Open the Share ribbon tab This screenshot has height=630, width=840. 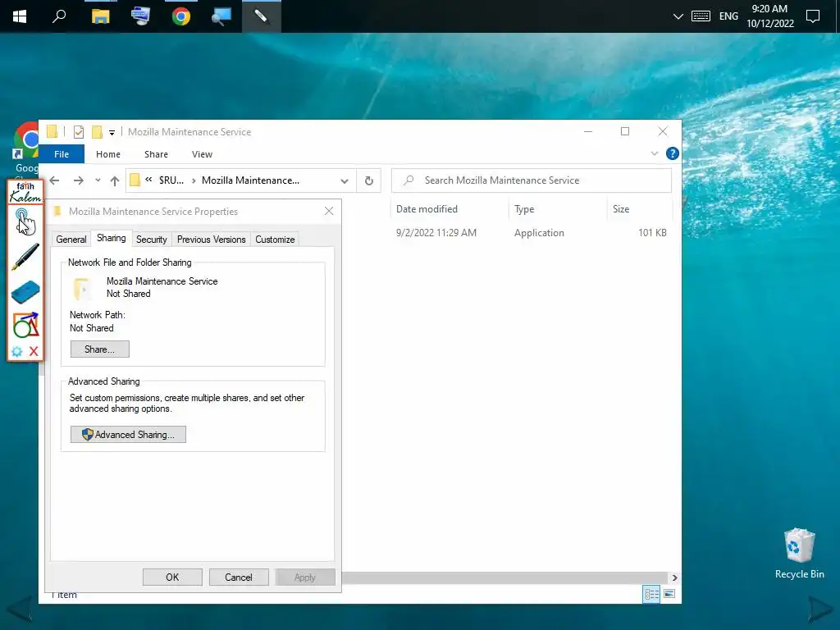coord(156,154)
